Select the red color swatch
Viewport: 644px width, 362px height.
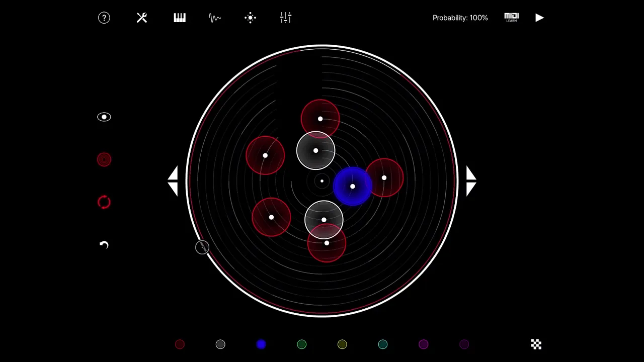[x=180, y=344]
